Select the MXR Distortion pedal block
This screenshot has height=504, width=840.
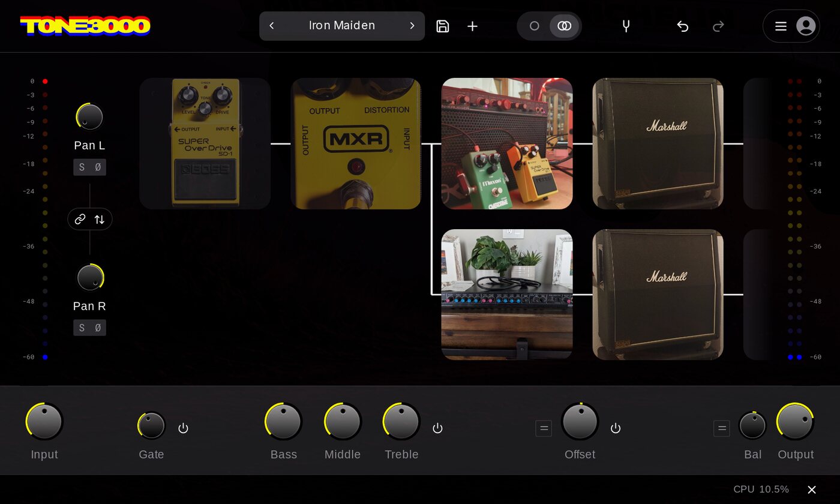[356, 143]
